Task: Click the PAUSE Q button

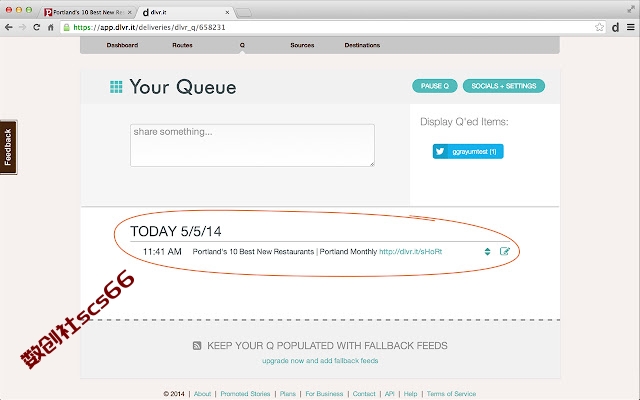Action: click(435, 86)
